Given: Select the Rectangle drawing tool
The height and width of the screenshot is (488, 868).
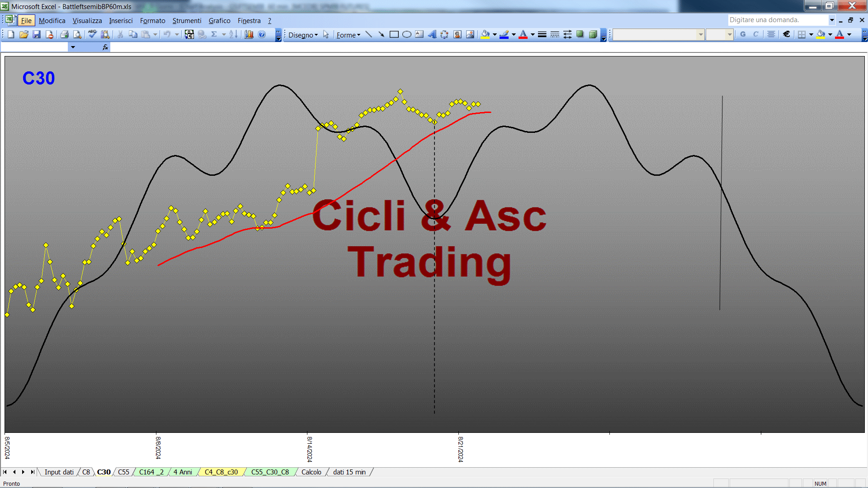Looking at the screenshot, I should pos(394,34).
